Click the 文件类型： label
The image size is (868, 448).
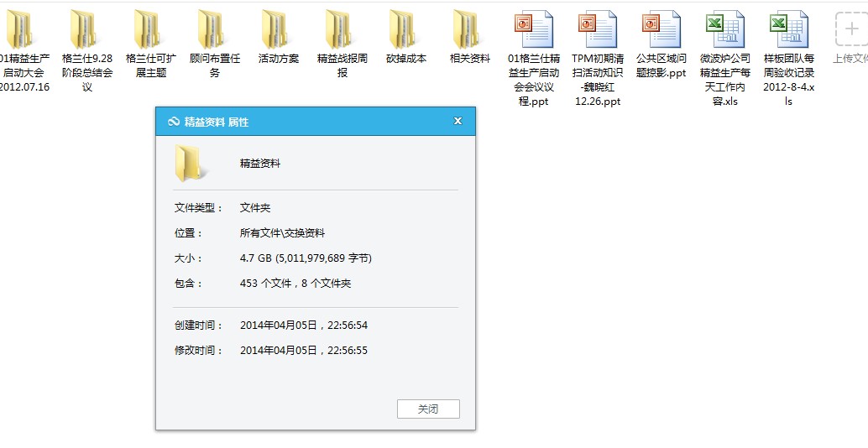[199, 208]
